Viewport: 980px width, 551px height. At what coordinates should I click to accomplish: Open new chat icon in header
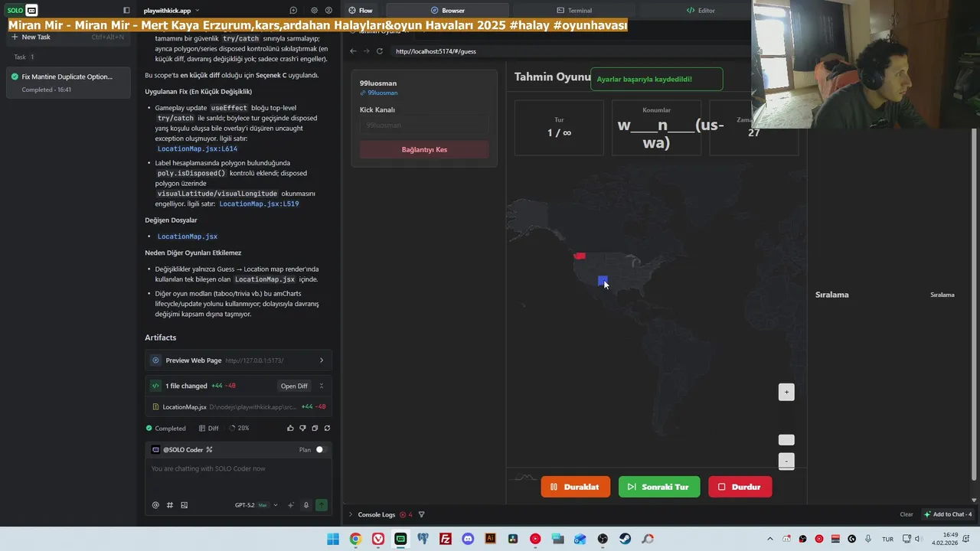pos(293,11)
